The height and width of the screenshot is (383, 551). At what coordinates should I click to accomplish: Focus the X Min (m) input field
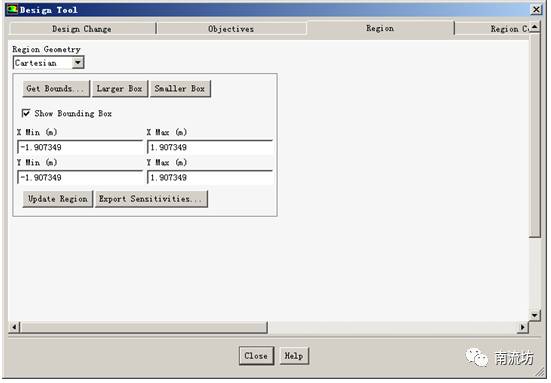pos(80,147)
